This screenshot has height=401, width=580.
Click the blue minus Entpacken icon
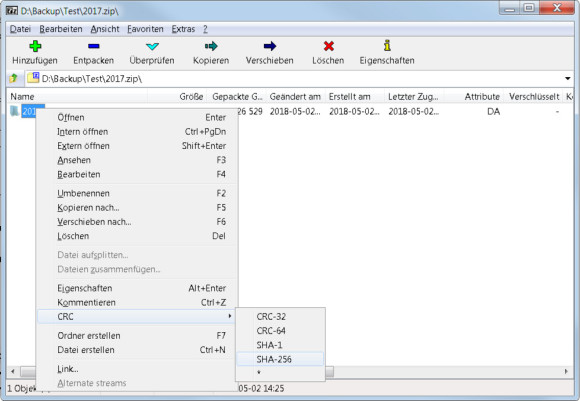point(94,46)
